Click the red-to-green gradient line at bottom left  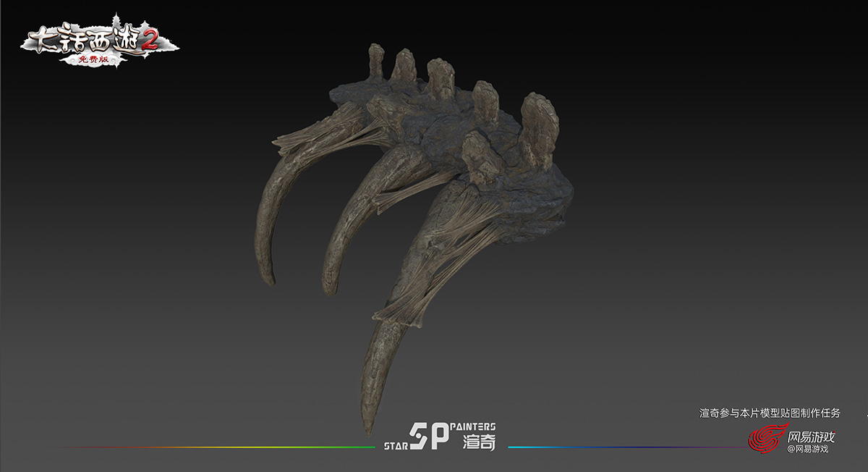217,447
